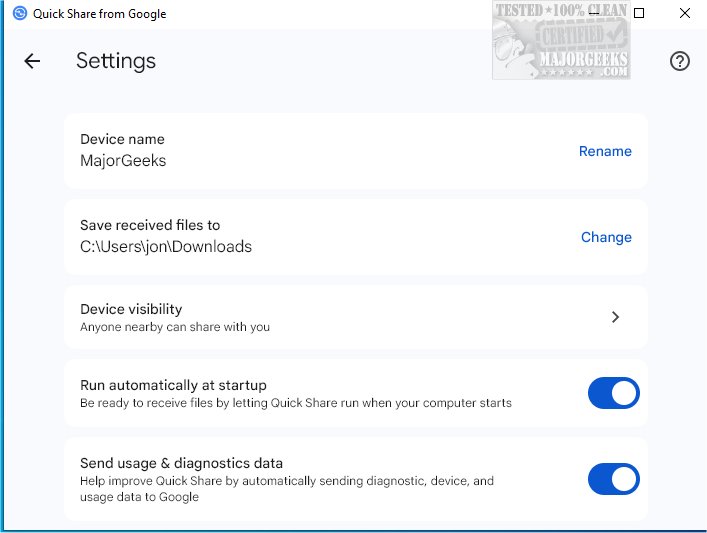This screenshot has width=707, height=533.
Task: Select the C:\Users\jon\Downloads path text
Action: pyautogui.click(x=166, y=246)
